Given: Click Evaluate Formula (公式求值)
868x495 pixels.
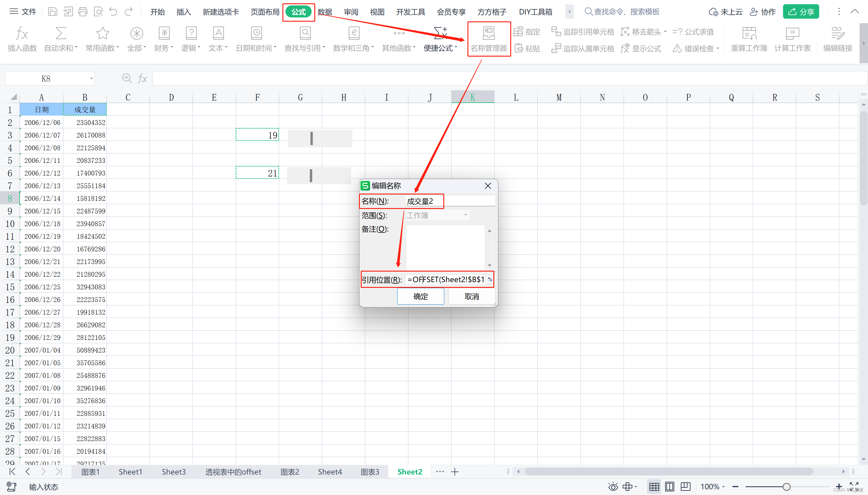Looking at the screenshot, I should click(693, 32).
